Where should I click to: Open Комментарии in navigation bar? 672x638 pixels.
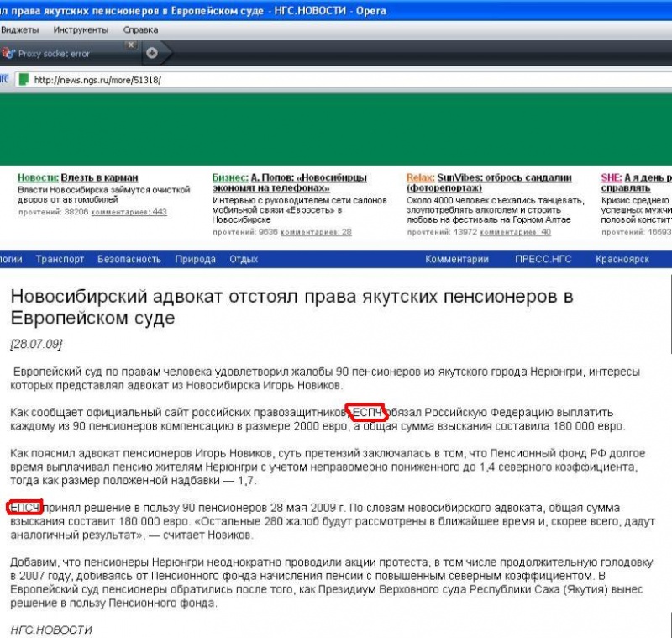(457, 260)
